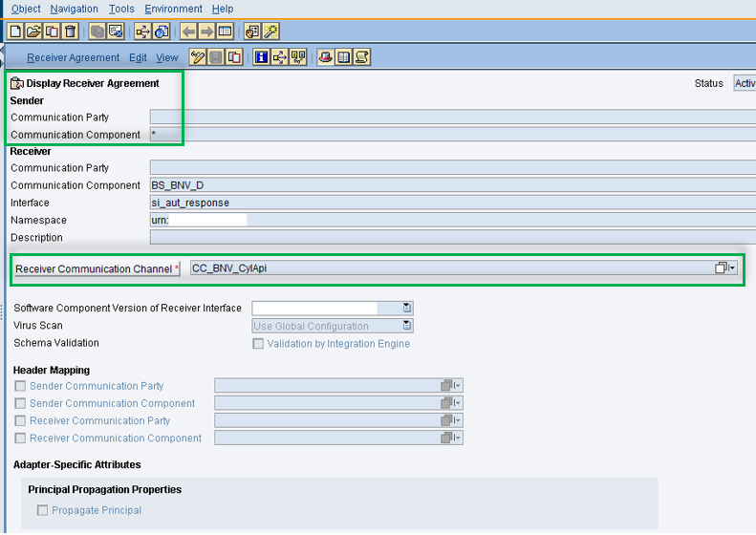Image resolution: width=756 pixels, height=535 pixels.
Task: Click the Copy Object icon in agreement toolbar
Action: click(234, 57)
